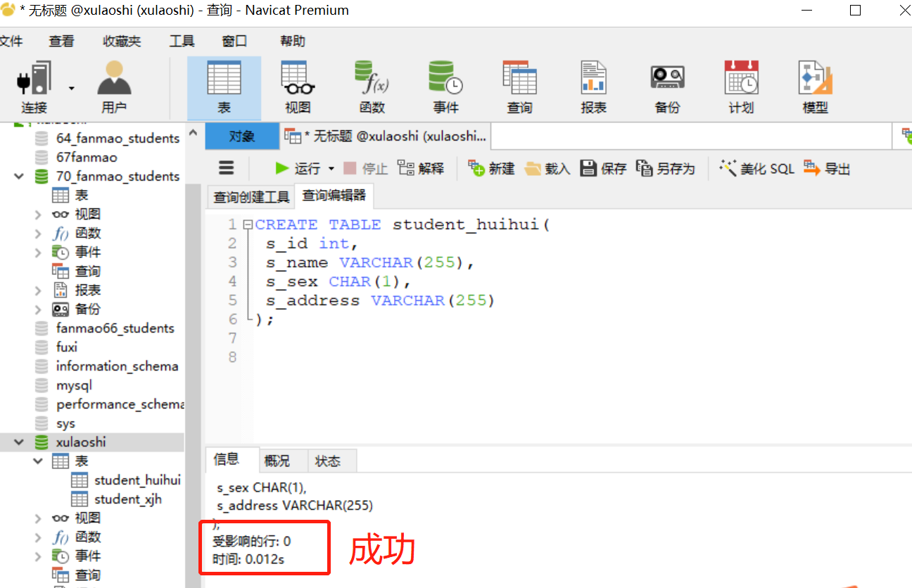Collapse the CREATE TABLE code fold marker

247,225
